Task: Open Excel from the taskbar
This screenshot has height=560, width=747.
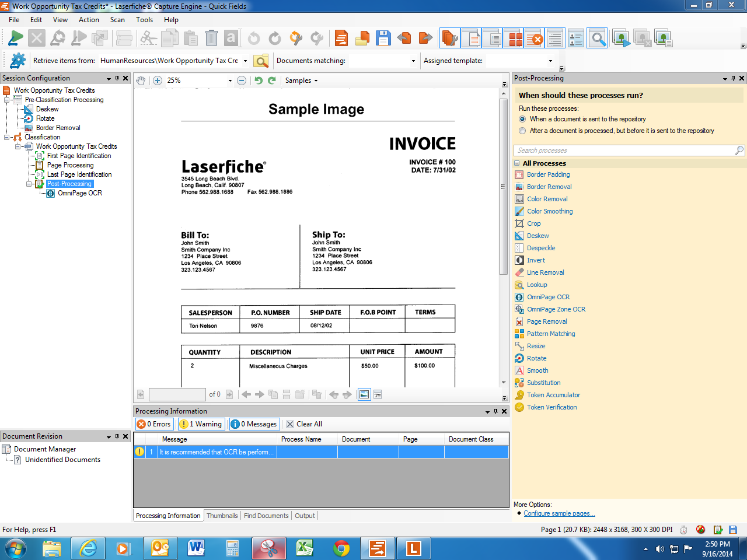Action: pos(305,548)
